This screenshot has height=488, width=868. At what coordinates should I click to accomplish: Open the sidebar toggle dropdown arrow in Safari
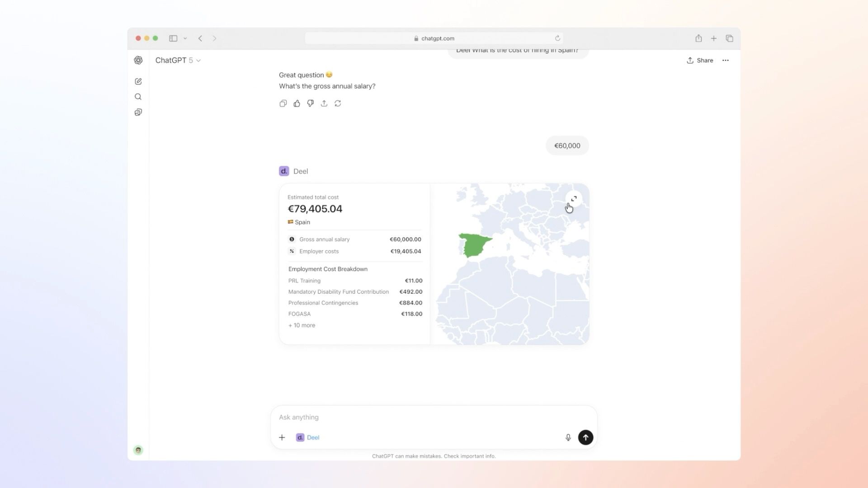tap(185, 38)
